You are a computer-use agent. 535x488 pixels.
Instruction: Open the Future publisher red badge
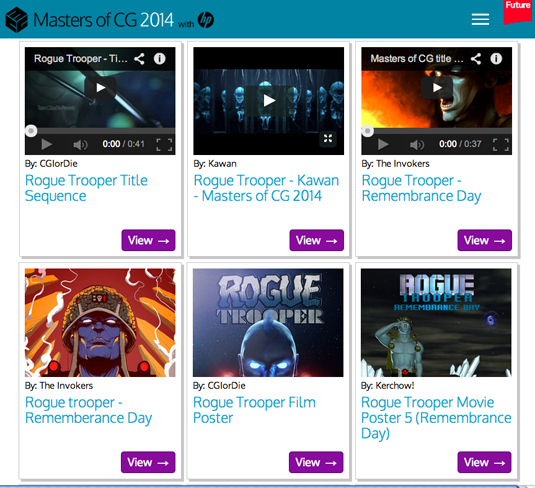click(x=517, y=12)
